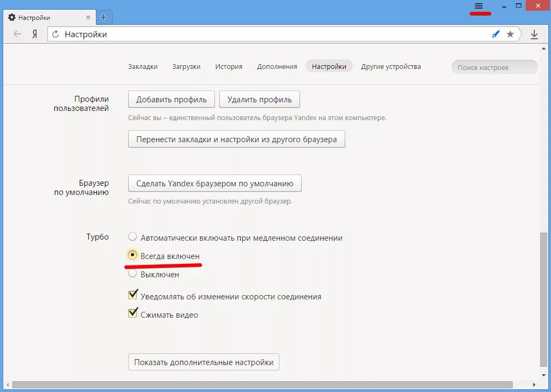Viewport: 551px width, 392px height.
Task: Focus the 'Поиск настроек' search field
Action: 495,67
